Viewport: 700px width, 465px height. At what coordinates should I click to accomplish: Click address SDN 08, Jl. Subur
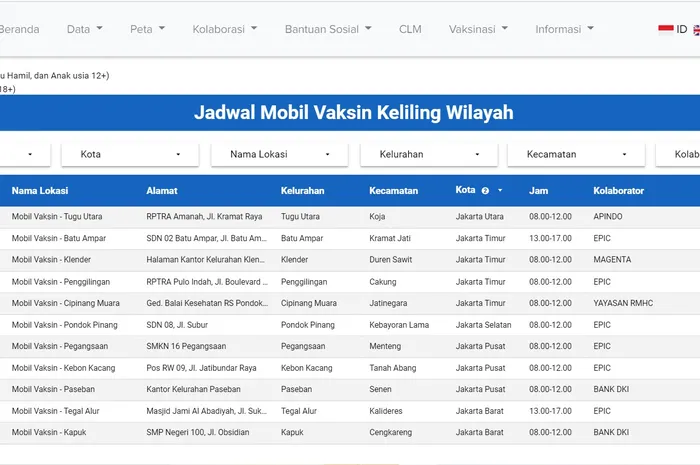(x=177, y=325)
